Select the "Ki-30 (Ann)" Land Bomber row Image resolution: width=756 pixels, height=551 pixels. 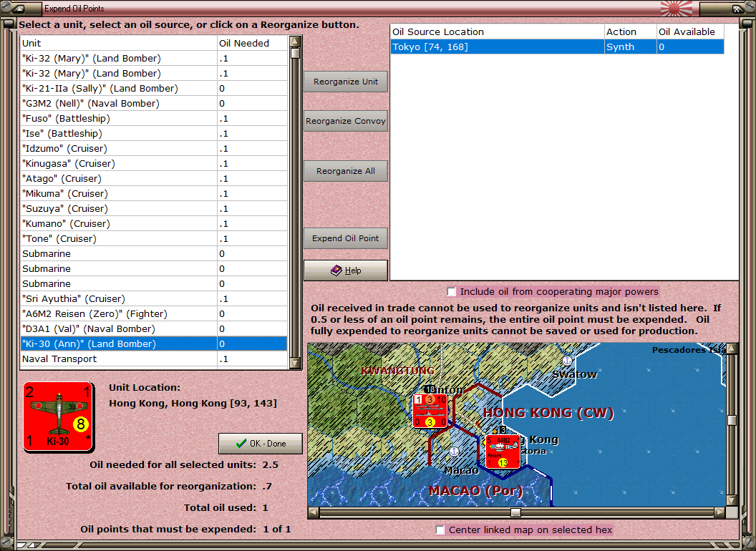(x=154, y=343)
